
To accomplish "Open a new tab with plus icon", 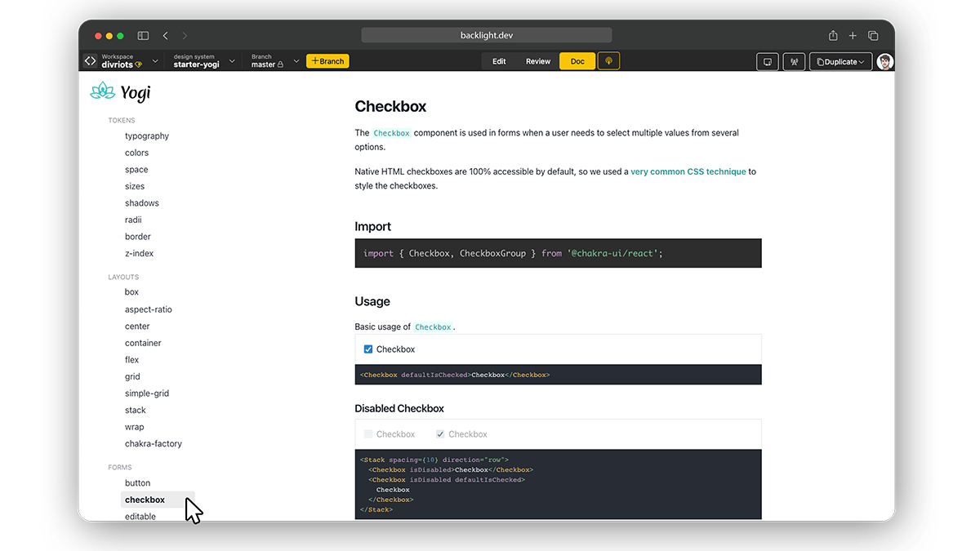I will pyautogui.click(x=853, y=36).
